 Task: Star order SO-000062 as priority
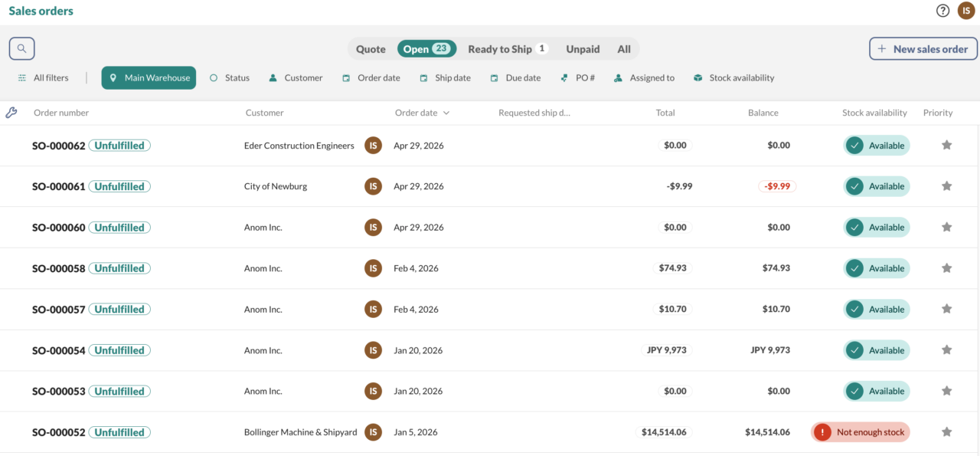946,145
